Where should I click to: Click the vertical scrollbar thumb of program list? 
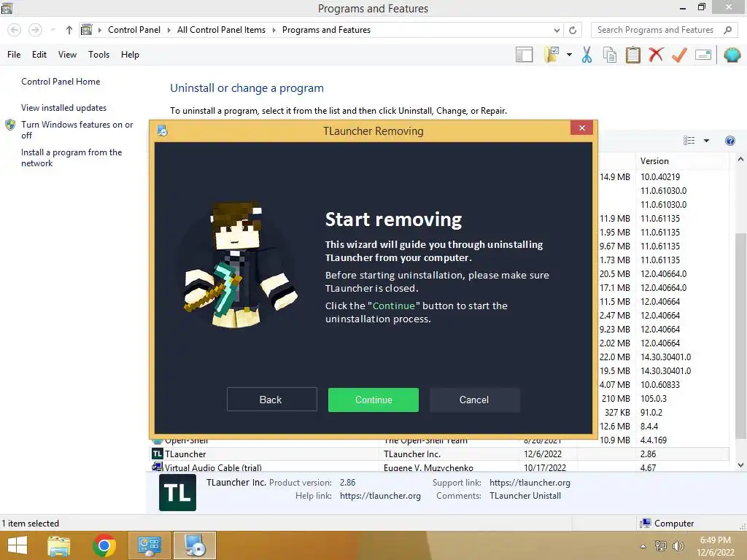[740, 336]
